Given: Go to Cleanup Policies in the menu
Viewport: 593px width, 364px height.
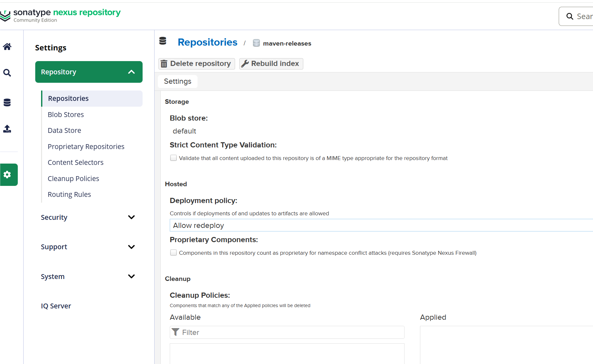Looking at the screenshot, I should [73, 179].
